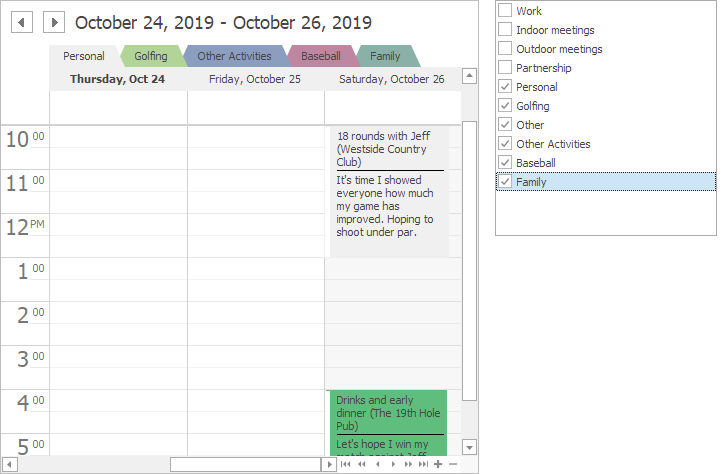Uncheck the Personal resource
721x474 pixels.
coord(505,86)
